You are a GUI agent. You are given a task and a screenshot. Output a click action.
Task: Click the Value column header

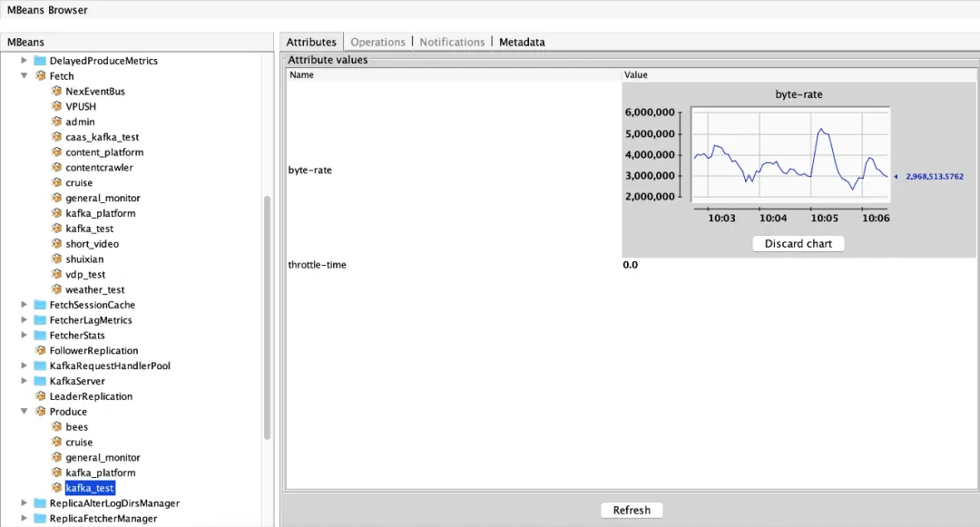(799, 75)
